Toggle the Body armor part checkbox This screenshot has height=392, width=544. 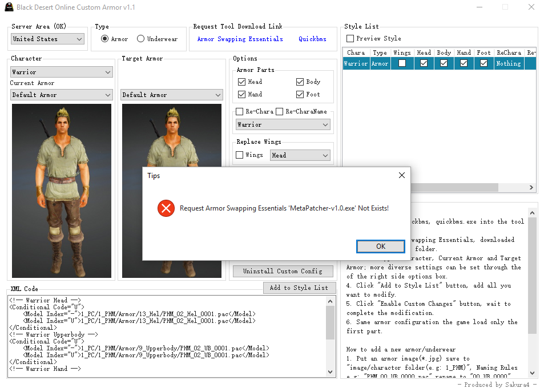click(300, 82)
